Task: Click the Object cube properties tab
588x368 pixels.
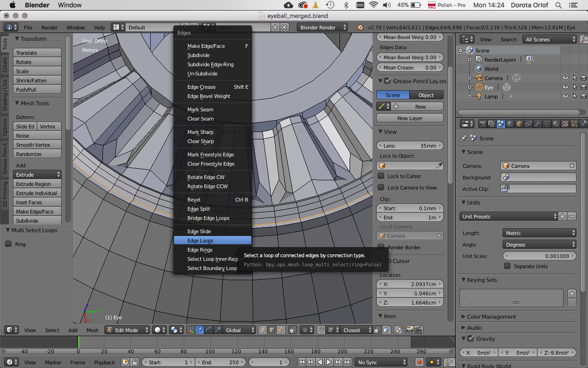Action: coord(519,124)
